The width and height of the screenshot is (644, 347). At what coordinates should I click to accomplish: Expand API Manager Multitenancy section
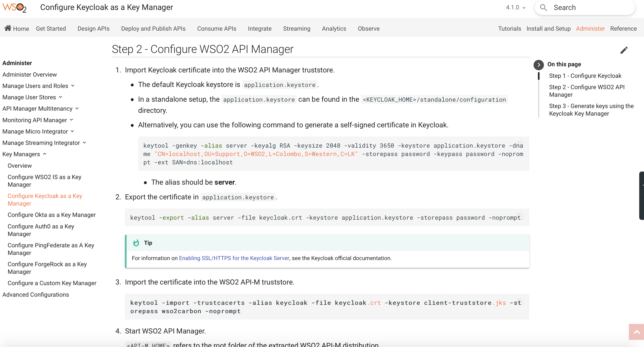point(76,108)
